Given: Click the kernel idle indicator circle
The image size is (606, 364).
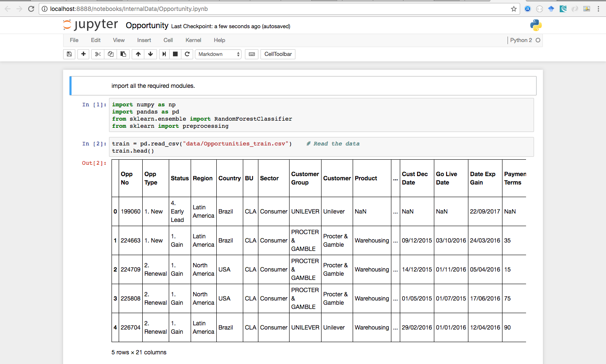Looking at the screenshot, I should point(538,40).
